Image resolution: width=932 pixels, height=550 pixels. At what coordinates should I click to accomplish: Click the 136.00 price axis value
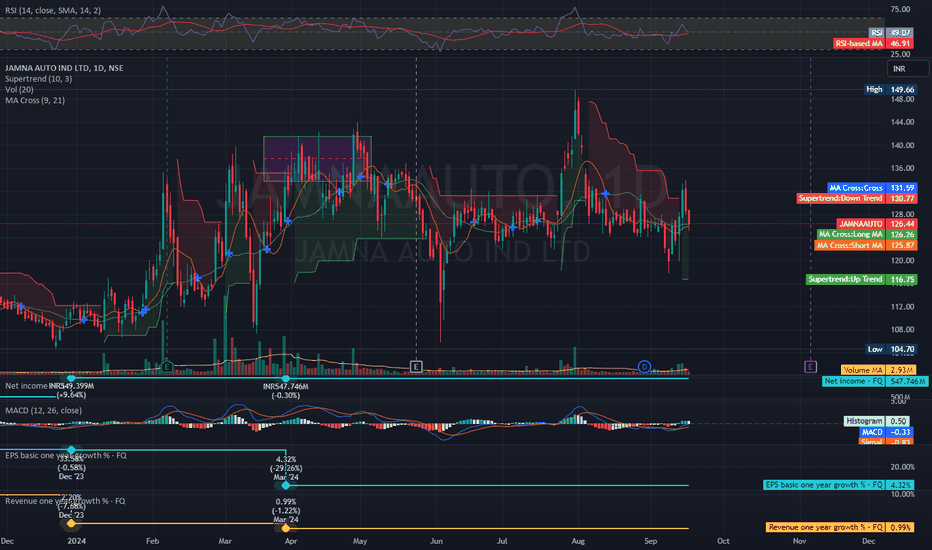tap(902, 168)
